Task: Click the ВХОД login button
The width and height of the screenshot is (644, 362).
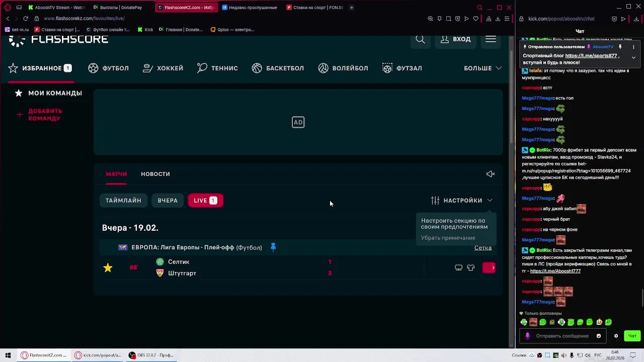Action: (455, 39)
